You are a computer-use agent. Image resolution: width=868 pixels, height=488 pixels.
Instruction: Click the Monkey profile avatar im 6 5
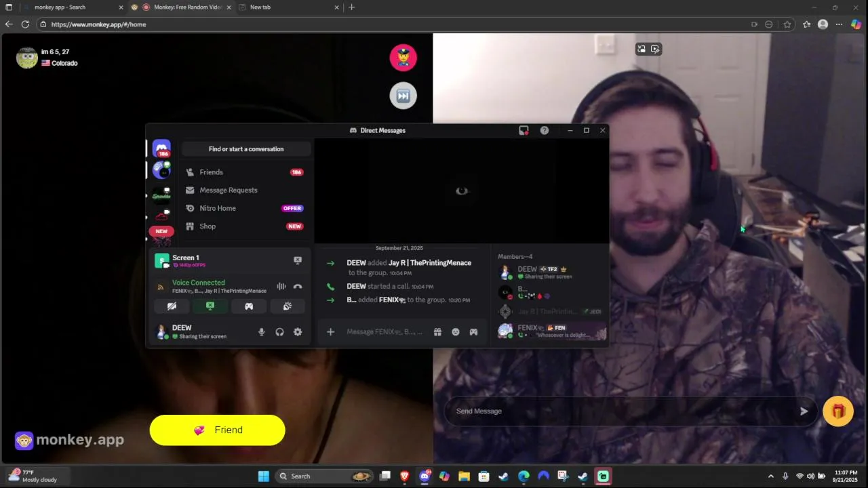click(x=27, y=58)
